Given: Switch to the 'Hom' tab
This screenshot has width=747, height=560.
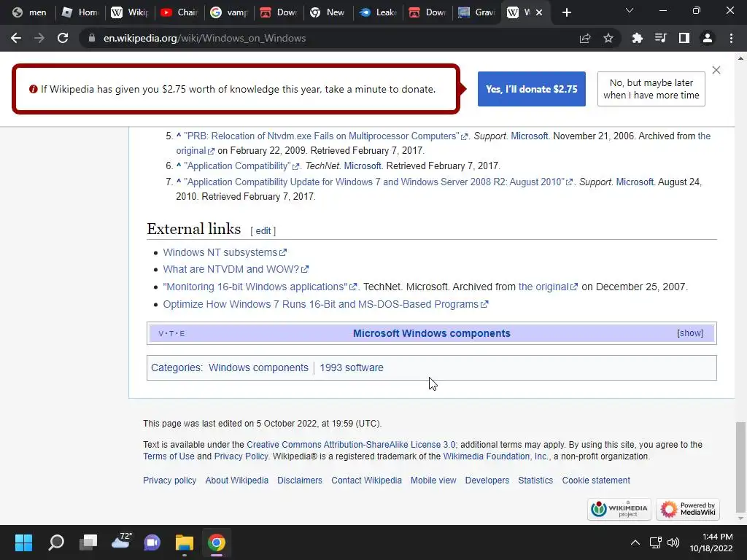Looking at the screenshot, I should 80,12.
